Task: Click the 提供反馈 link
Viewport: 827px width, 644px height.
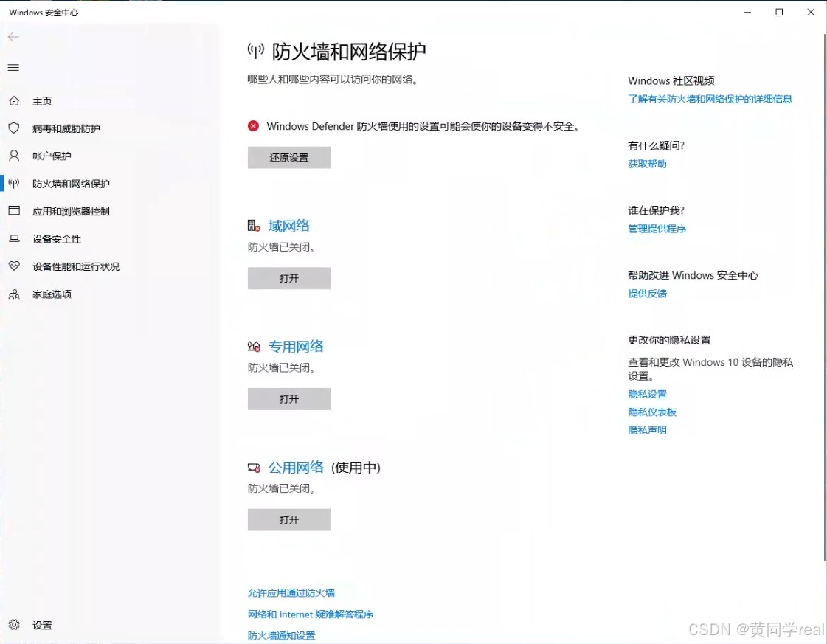Action: click(647, 294)
